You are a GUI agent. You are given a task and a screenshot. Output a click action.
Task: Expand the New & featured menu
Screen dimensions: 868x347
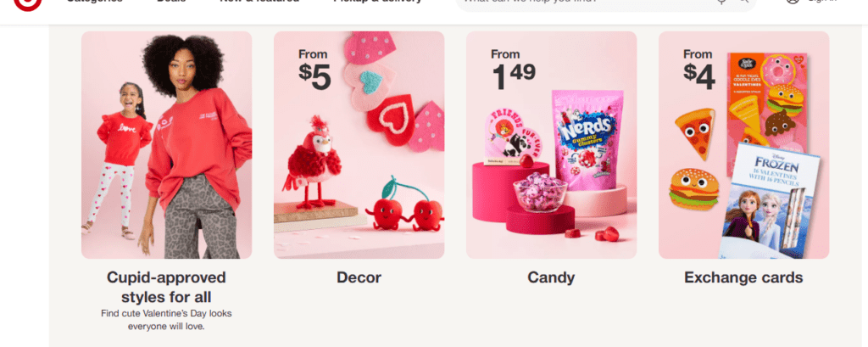click(259, 2)
